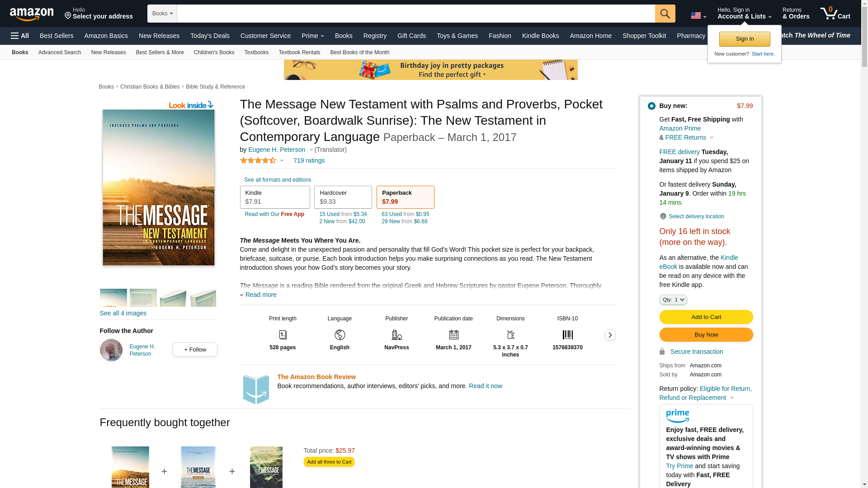Open the shopping cart icon
The width and height of the screenshot is (868, 488).
pyautogui.click(x=835, y=14)
